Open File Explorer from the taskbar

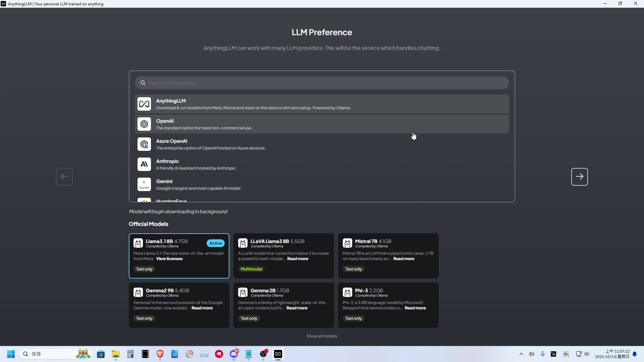(x=116, y=354)
